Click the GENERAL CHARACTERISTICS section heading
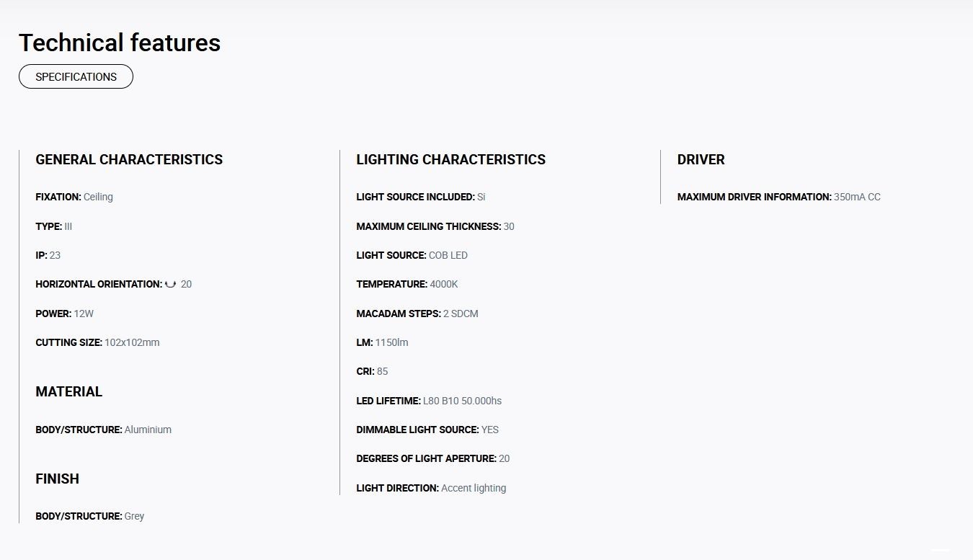This screenshot has width=973, height=560. pyautogui.click(x=129, y=159)
